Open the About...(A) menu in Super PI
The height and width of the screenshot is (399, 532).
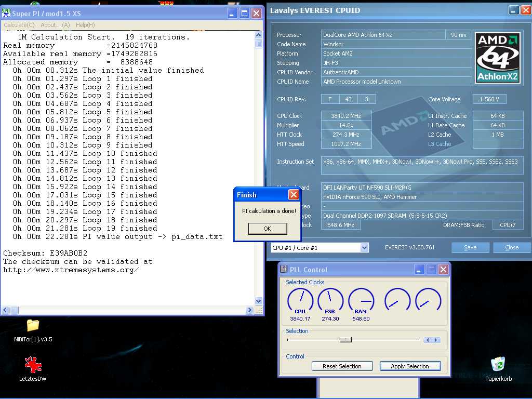tap(55, 25)
